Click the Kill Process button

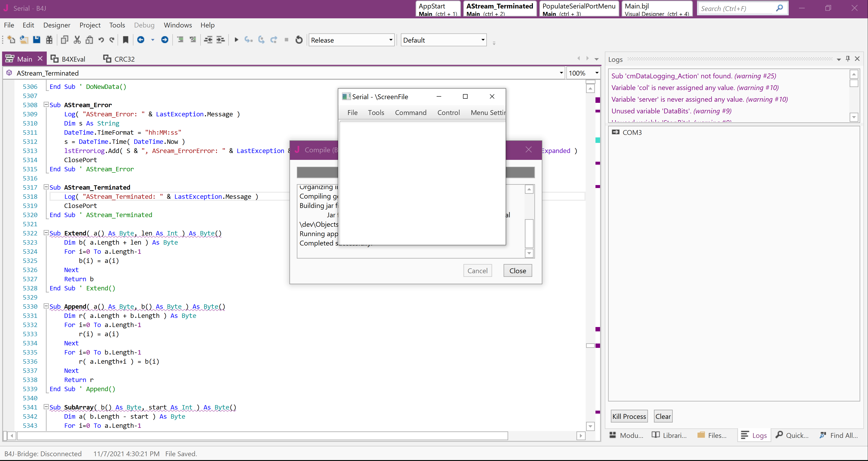pos(629,417)
